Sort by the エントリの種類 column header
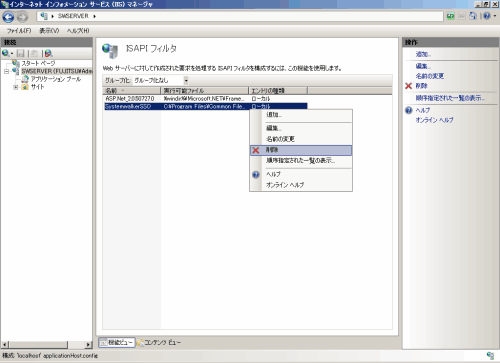500x363 pixels. coord(278,91)
